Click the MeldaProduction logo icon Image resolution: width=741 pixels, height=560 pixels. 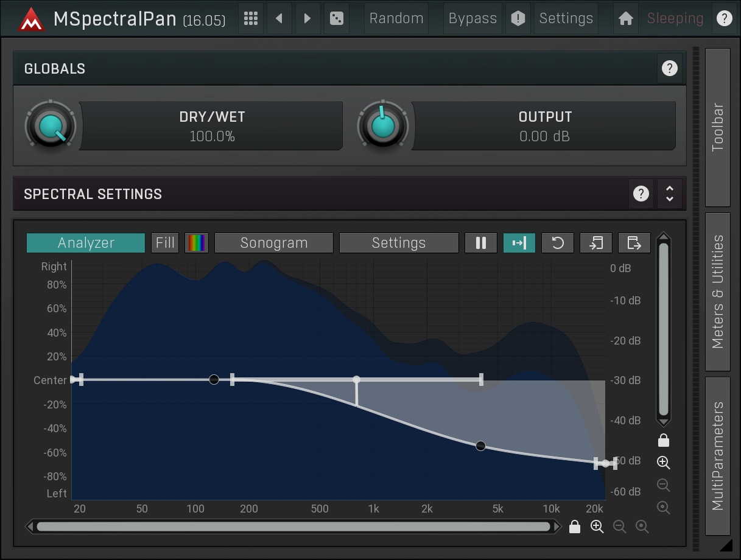(x=30, y=18)
